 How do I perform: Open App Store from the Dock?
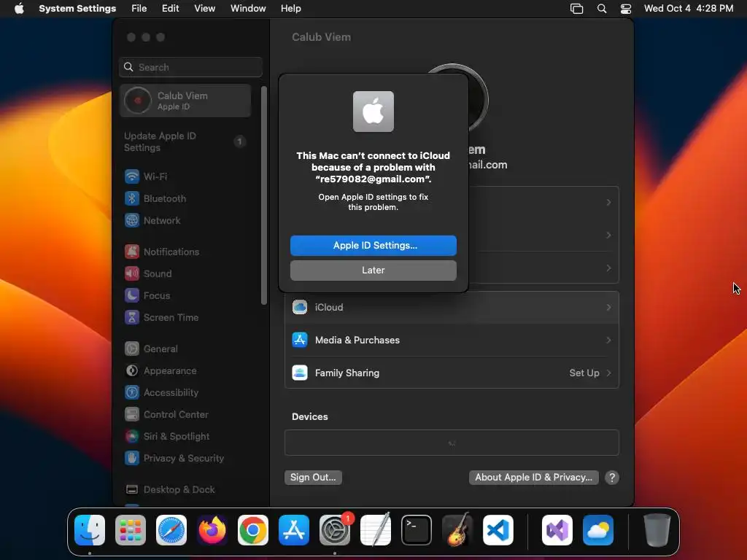tap(294, 530)
